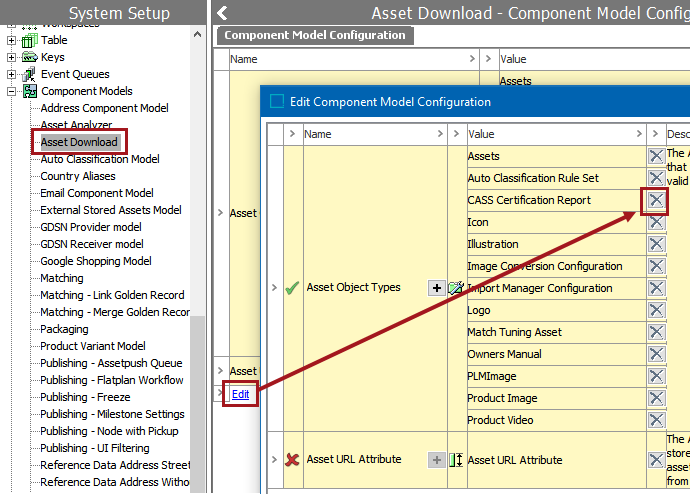This screenshot has height=494, width=690.
Task: Open Google Shopping Model
Action: pyautogui.click(x=96, y=261)
